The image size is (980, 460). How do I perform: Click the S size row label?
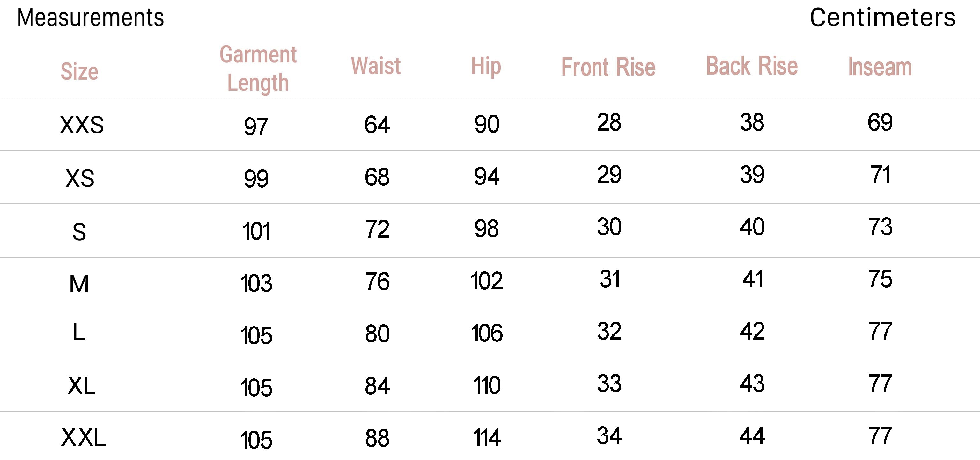[79, 232]
